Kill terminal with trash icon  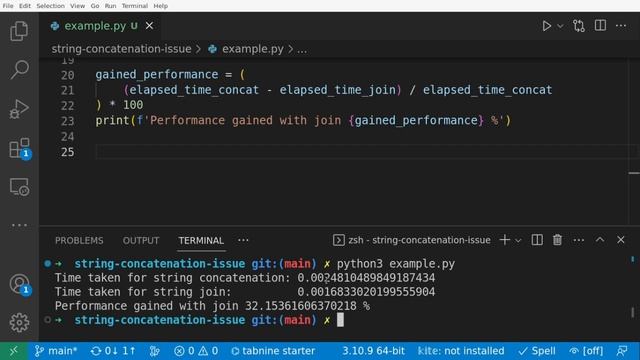(x=557, y=240)
